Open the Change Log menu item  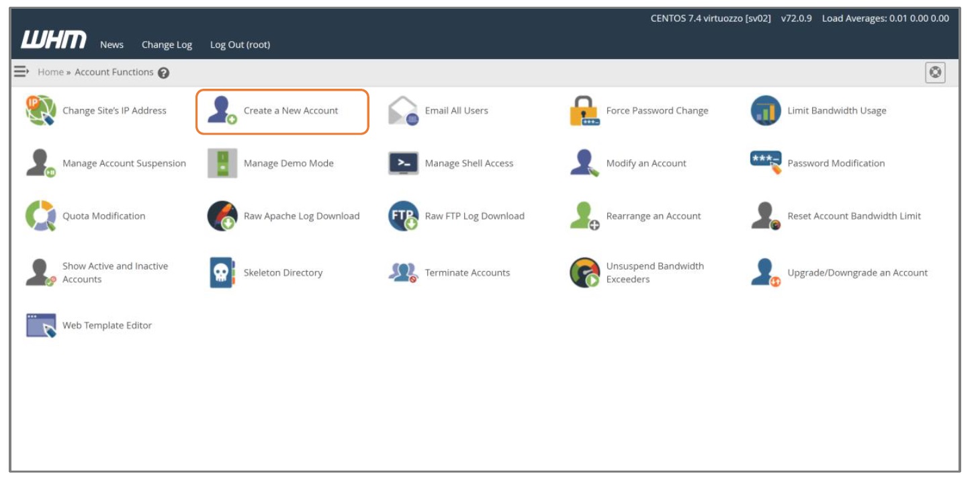pyautogui.click(x=167, y=45)
